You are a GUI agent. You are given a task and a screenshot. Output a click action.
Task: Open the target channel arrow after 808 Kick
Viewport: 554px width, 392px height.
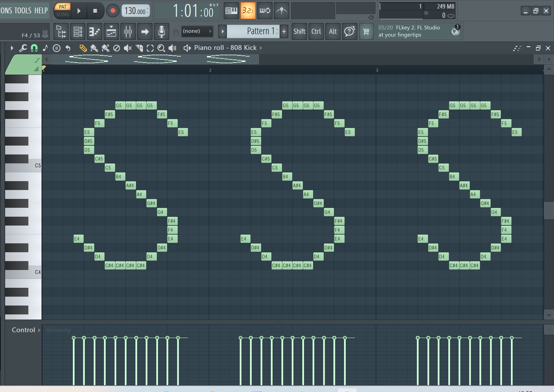tap(261, 48)
